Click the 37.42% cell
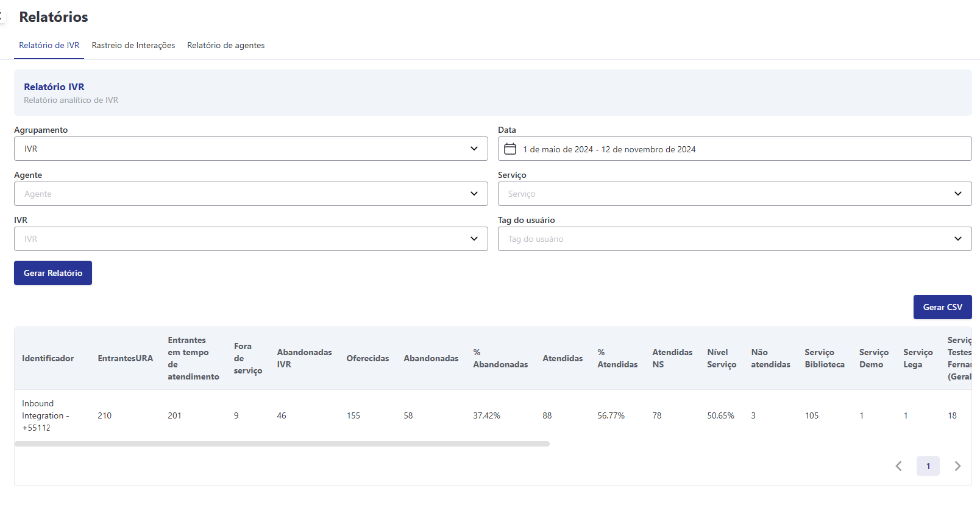Viewport: 980px width, 505px height. pyautogui.click(x=486, y=415)
